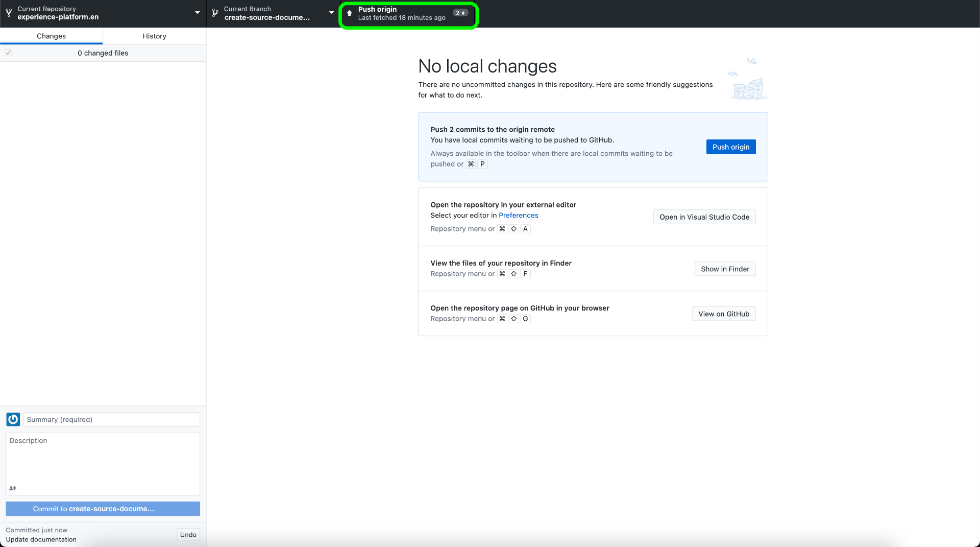Switch to the History tab
The width and height of the screenshot is (980, 547).
154,36
